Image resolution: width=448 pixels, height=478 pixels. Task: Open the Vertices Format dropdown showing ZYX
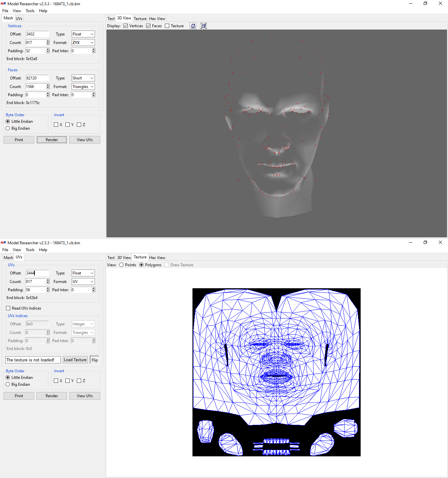coord(83,43)
